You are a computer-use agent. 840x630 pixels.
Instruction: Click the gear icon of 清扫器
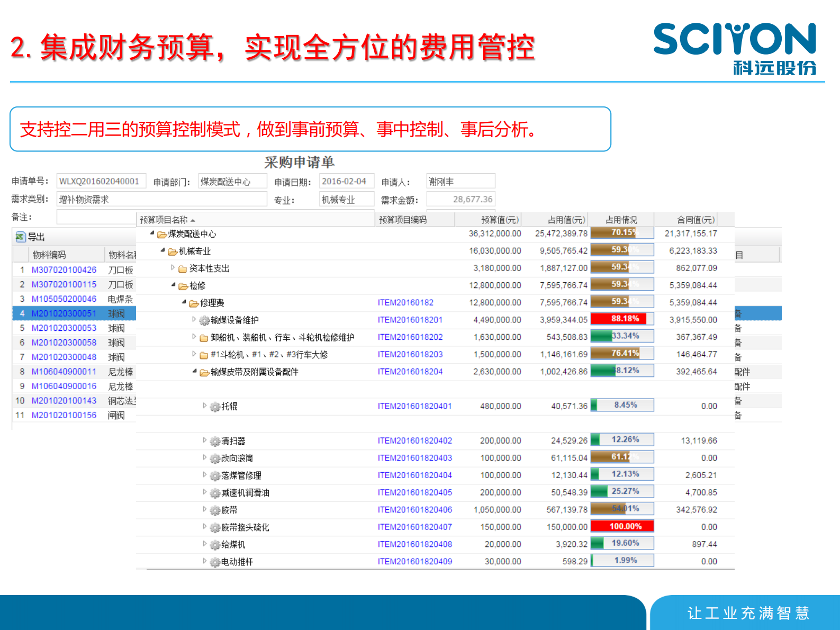tap(215, 441)
